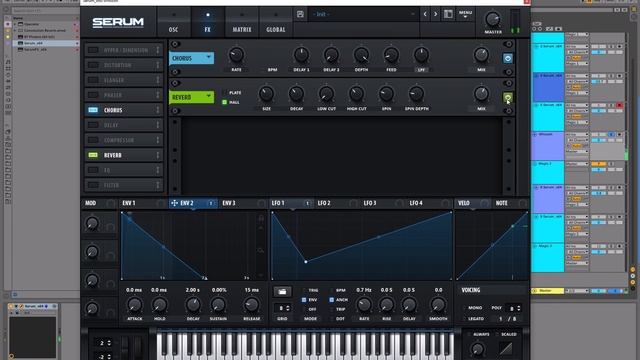Open the LFO 1 shape folder browser
Image resolution: width=640 pixels, height=360 pixels.
[x=282, y=291]
